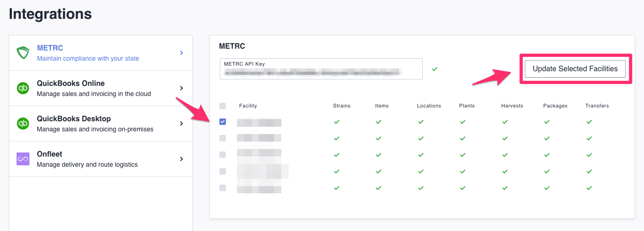Click Transfers checkmark in first facility row

589,122
